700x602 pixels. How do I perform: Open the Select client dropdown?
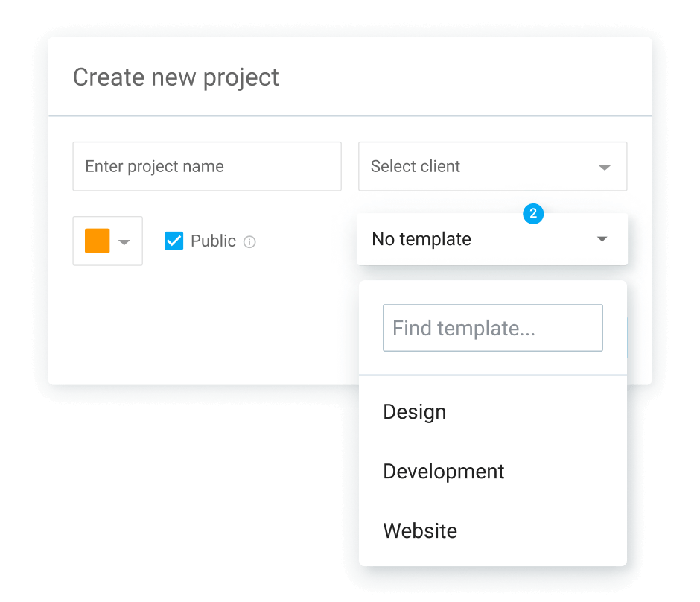[493, 166]
